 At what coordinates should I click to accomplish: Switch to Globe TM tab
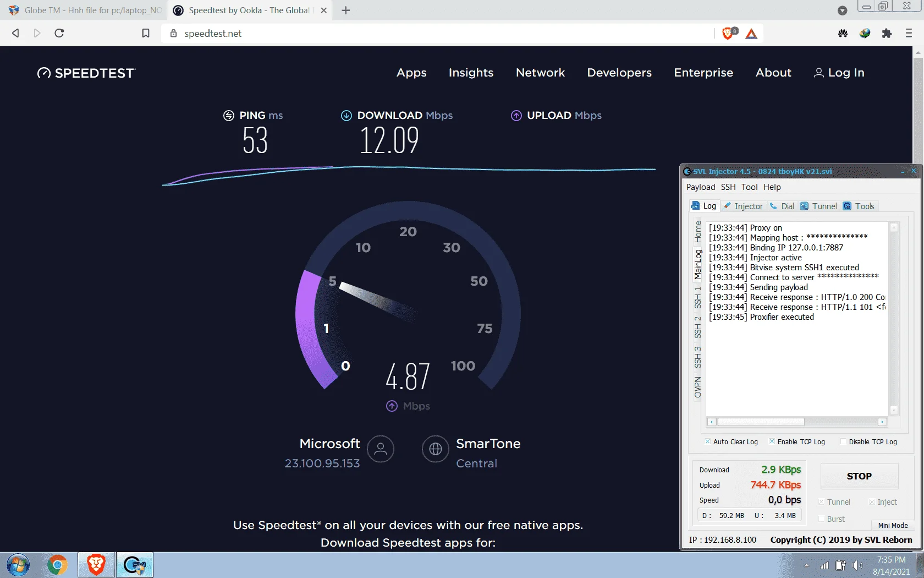[85, 10]
